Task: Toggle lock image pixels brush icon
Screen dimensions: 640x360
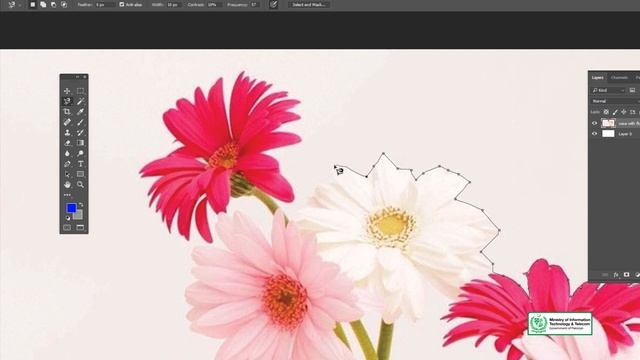Action: click(615, 112)
